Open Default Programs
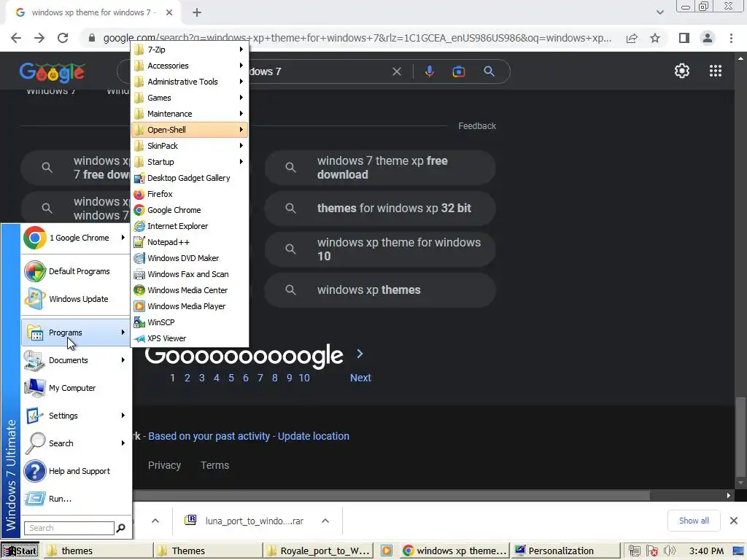 [x=76, y=271]
